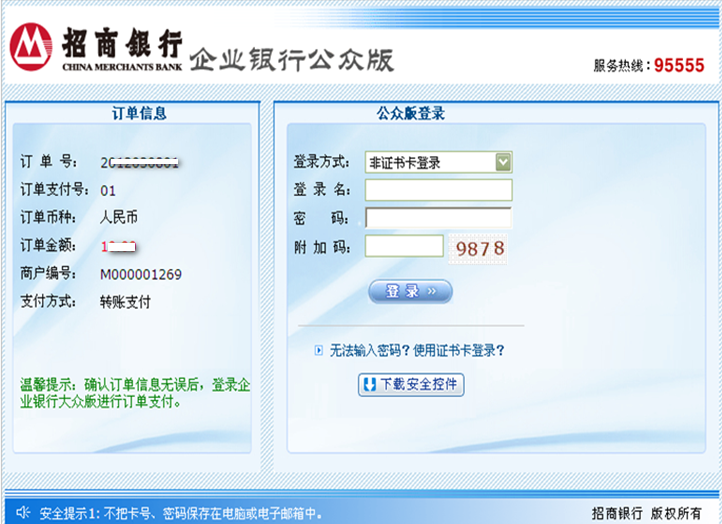This screenshot has height=524, width=722.
Task: Click merchant number M000001269
Action: (x=141, y=274)
